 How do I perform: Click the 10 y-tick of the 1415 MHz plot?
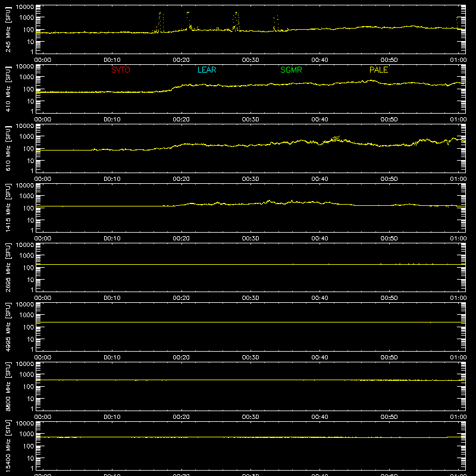(x=30, y=220)
